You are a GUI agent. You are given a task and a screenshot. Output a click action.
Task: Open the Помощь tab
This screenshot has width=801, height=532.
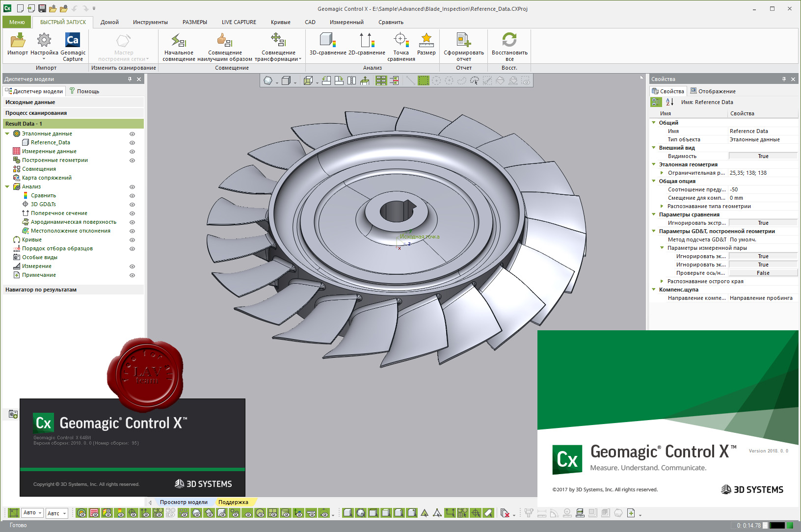84,91
